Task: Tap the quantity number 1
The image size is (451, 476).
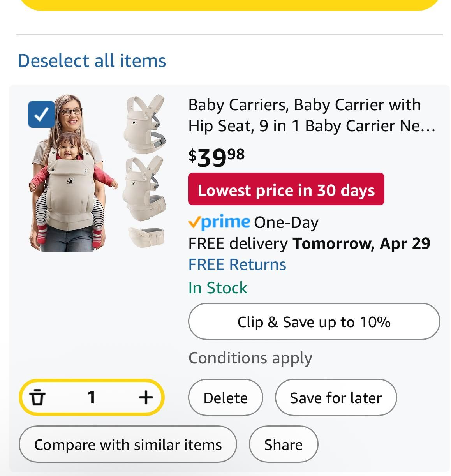Action: [x=92, y=397]
